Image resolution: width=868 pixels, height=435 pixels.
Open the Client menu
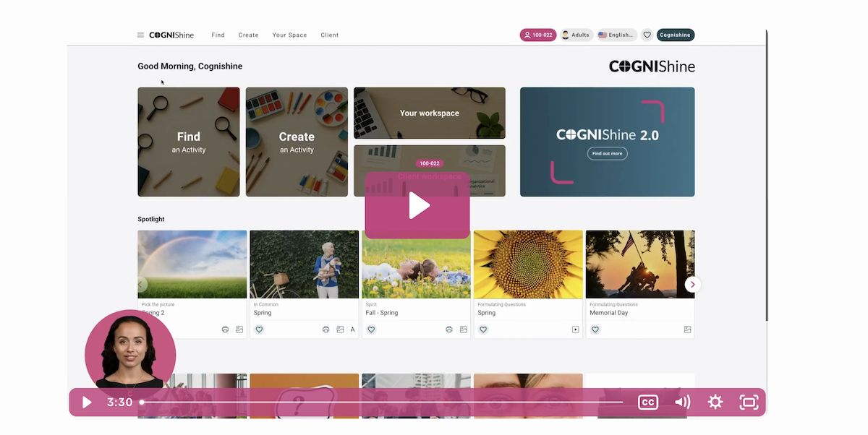click(330, 35)
